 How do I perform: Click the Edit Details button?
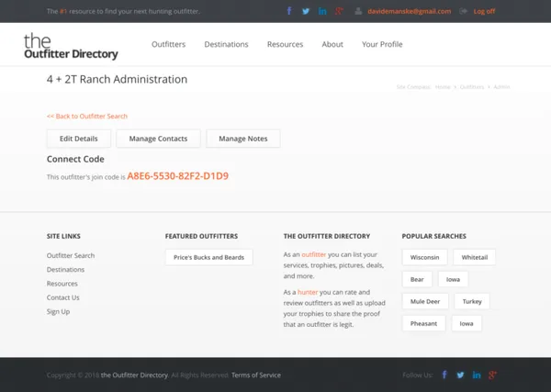pyautogui.click(x=79, y=139)
